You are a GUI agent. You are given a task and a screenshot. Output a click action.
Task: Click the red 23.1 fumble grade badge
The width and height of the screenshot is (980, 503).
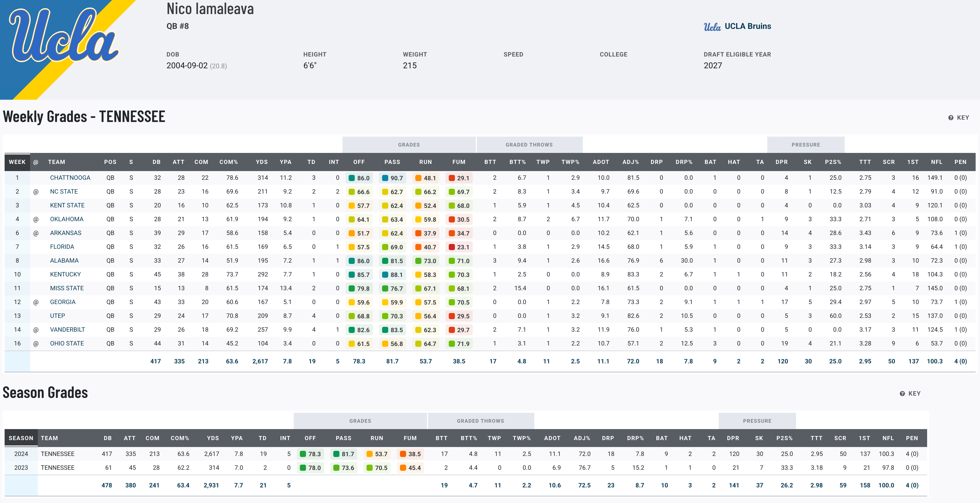pyautogui.click(x=459, y=247)
